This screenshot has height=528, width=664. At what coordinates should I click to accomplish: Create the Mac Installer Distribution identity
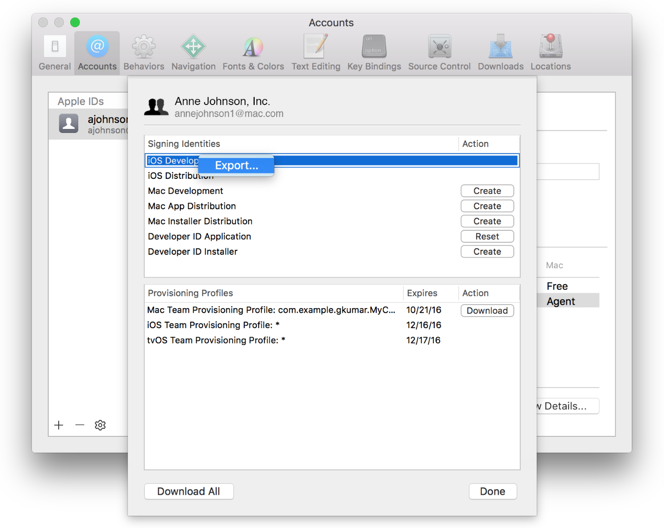tap(487, 221)
